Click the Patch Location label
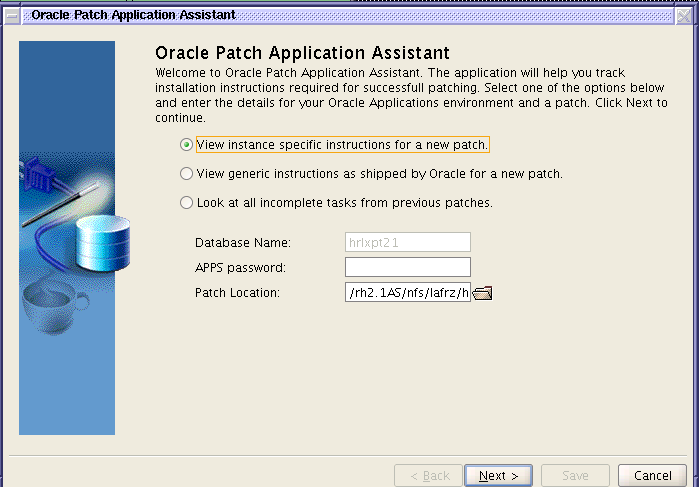Image resolution: width=699 pixels, height=487 pixels. tap(237, 293)
